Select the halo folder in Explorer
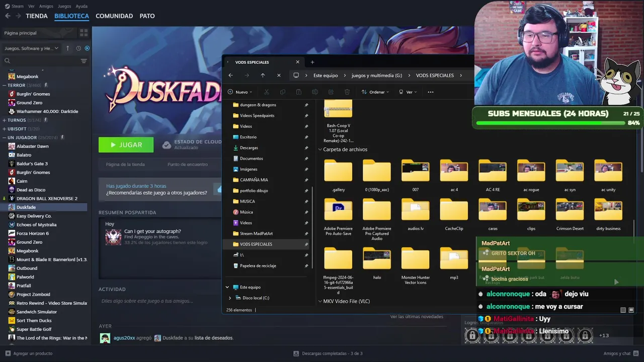644x362 pixels. (x=377, y=263)
